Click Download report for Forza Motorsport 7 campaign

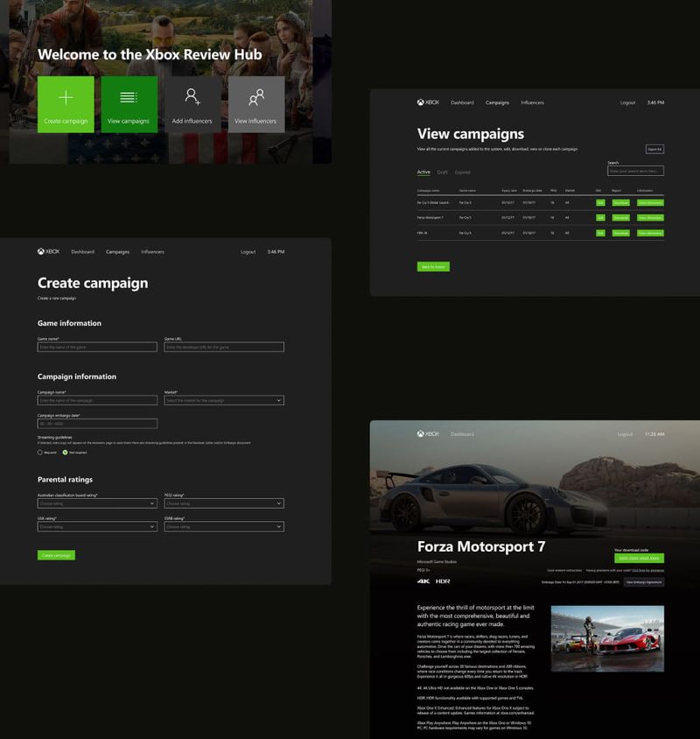point(621,218)
